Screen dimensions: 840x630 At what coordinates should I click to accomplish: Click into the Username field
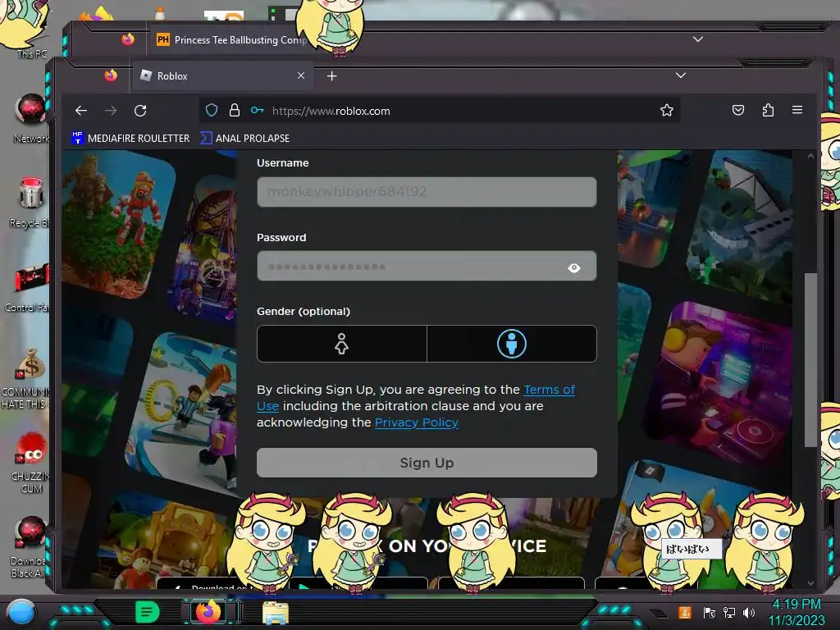(427, 192)
